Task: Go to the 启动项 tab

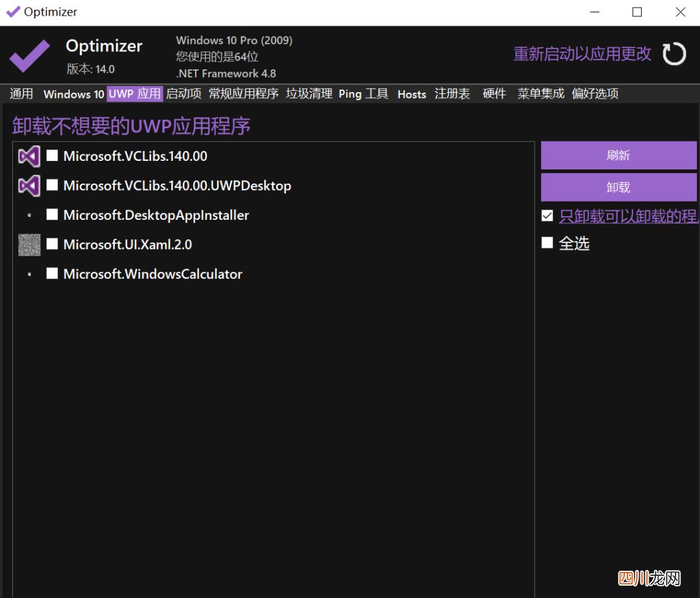Action: pos(183,94)
